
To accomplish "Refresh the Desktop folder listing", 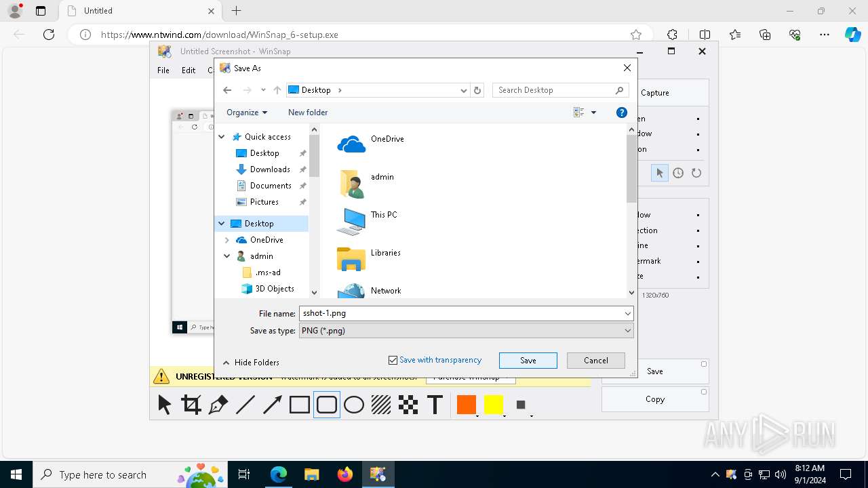I will 477,90.
